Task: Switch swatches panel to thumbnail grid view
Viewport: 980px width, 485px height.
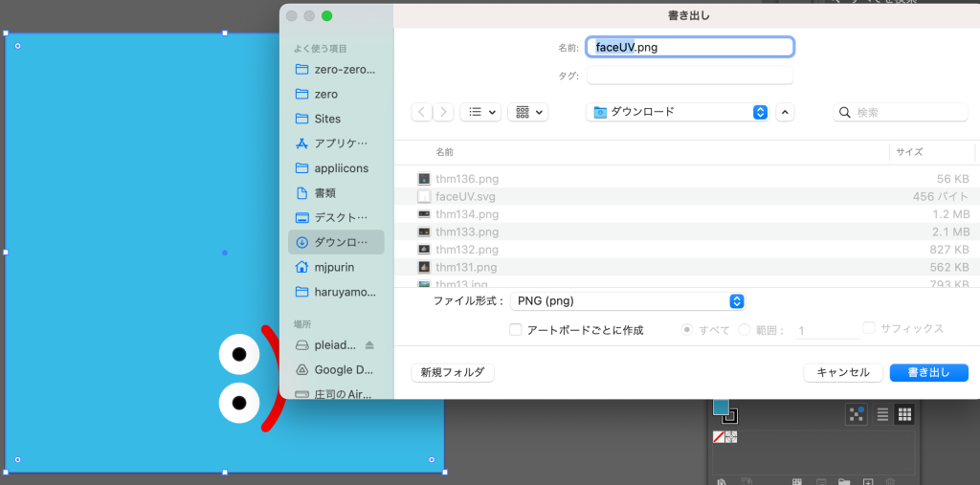Action: (903, 414)
